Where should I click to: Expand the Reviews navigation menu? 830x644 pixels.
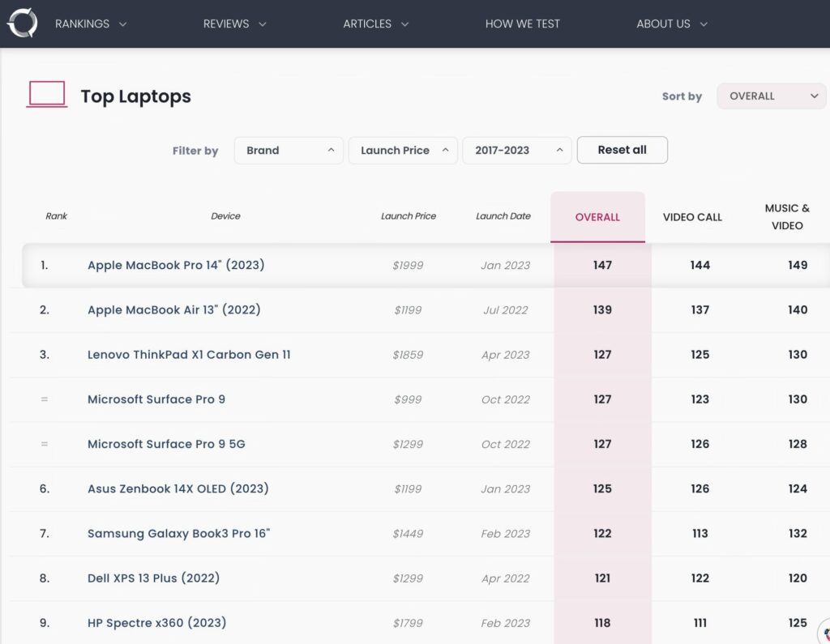point(234,24)
